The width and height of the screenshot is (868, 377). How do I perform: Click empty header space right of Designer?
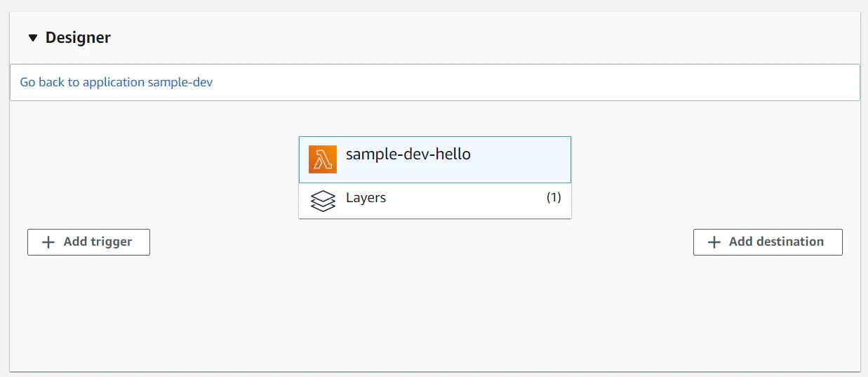(x=484, y=38)
